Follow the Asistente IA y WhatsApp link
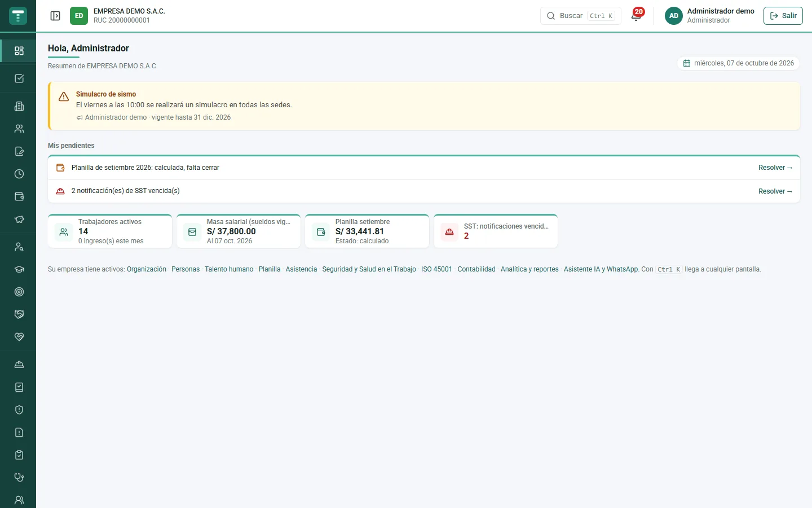This screenshot has height=508, width=812. [x=601, y=269]
